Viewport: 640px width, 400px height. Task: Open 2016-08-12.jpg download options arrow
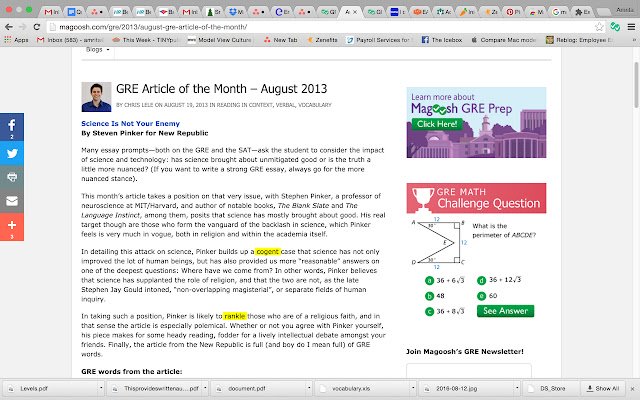[x=517, y=389]
